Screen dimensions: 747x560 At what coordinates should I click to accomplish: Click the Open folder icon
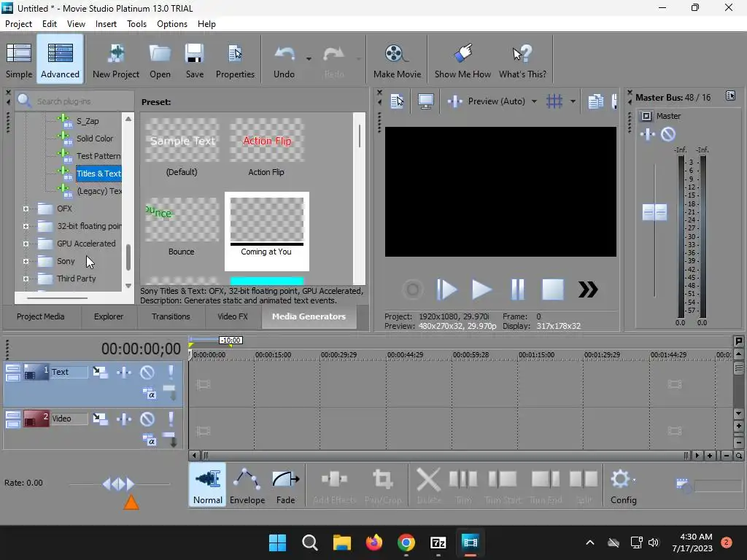click(160, 60)
